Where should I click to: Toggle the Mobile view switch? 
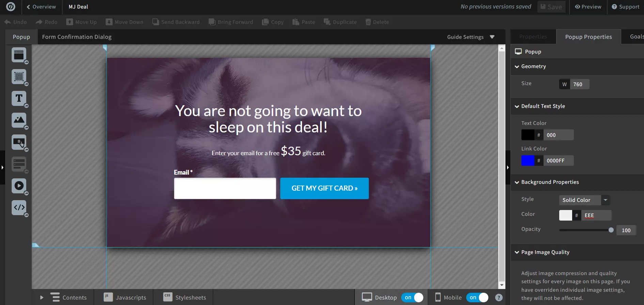477,298
